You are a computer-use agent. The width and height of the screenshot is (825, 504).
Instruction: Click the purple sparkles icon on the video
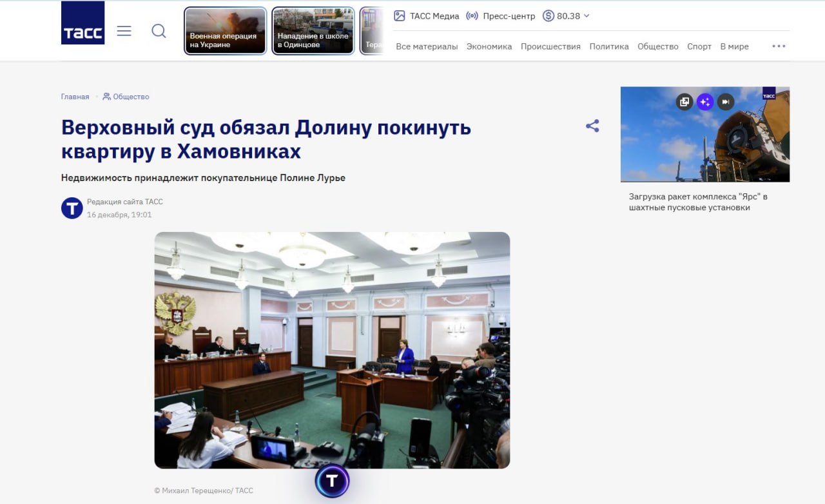point(704,101)
